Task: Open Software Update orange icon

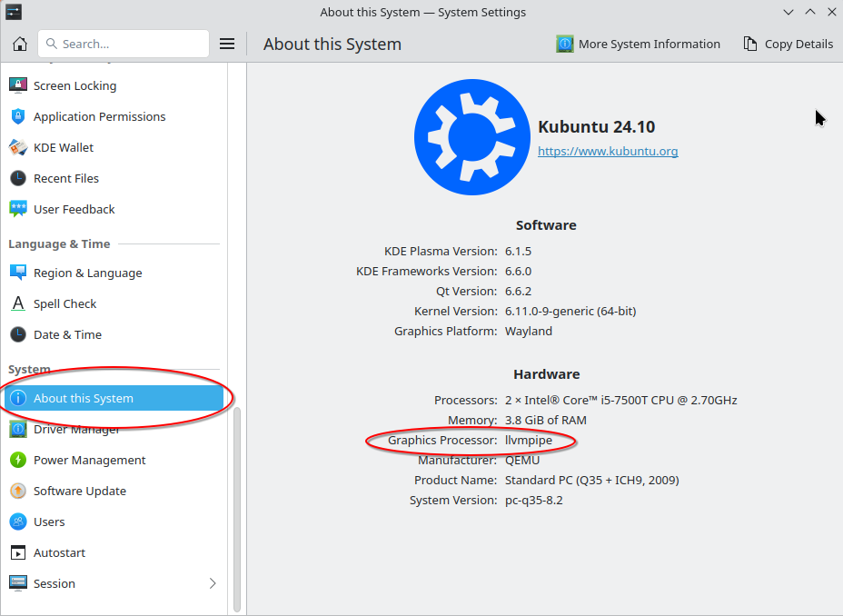Action: point(18,491)
